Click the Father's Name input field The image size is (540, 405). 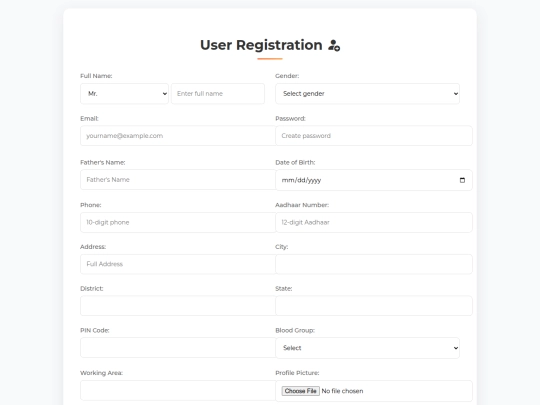click(x=178, y=179)
